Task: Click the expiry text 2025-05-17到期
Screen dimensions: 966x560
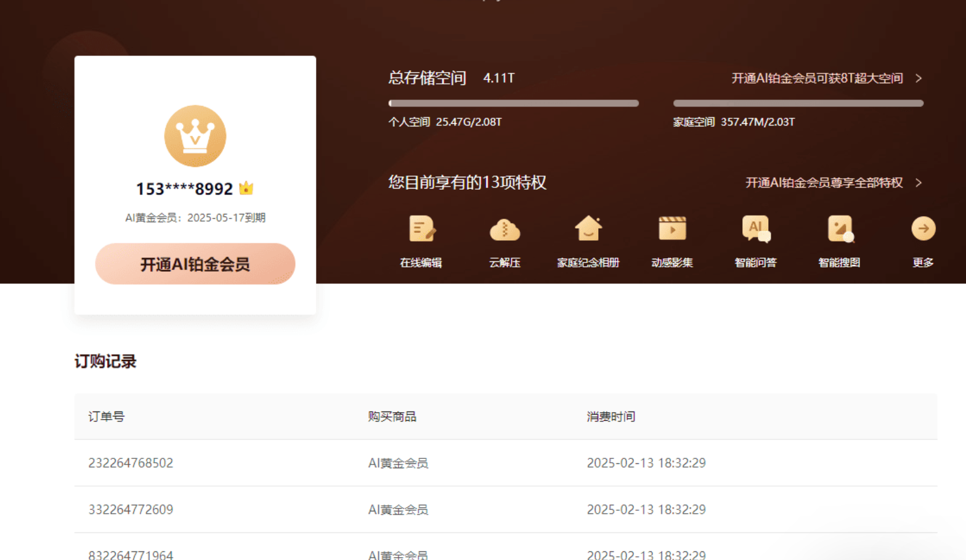Action: (x=226, y=217)
